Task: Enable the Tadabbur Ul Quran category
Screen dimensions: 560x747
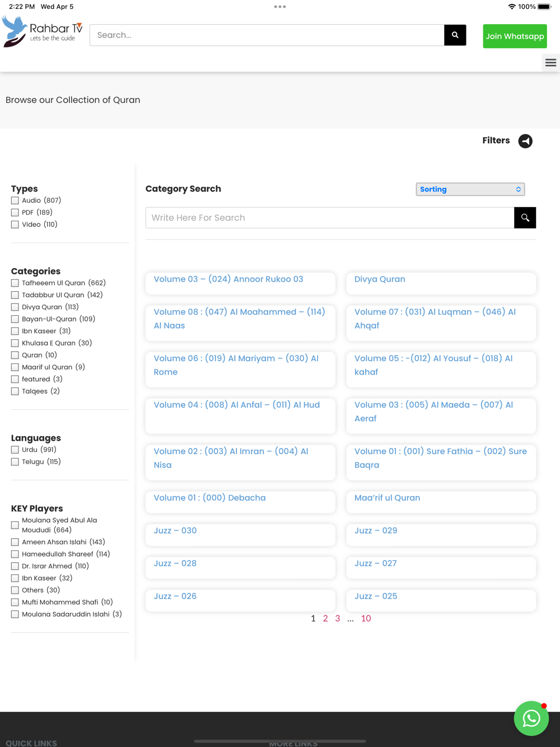Action: pyautogui.click(x=15, y=295)
